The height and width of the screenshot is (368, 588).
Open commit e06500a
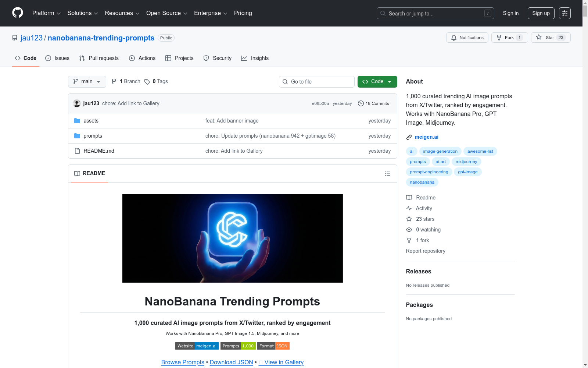tap(320, 103)
